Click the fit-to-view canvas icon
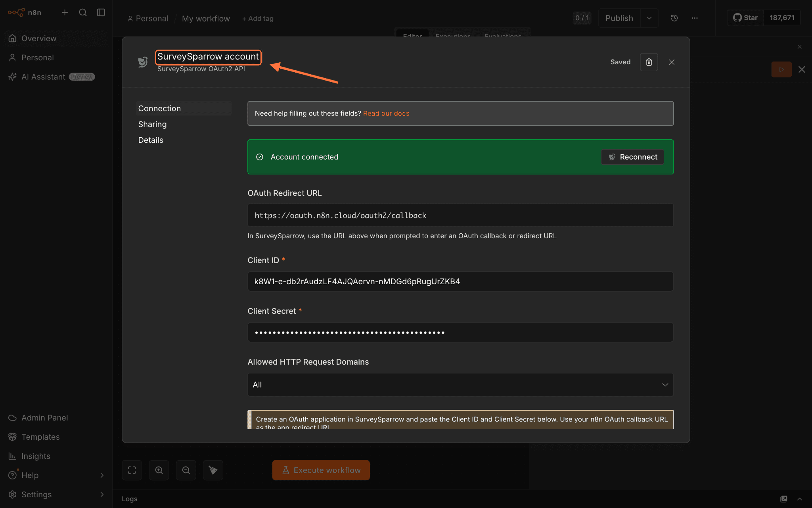 (132, 470)
